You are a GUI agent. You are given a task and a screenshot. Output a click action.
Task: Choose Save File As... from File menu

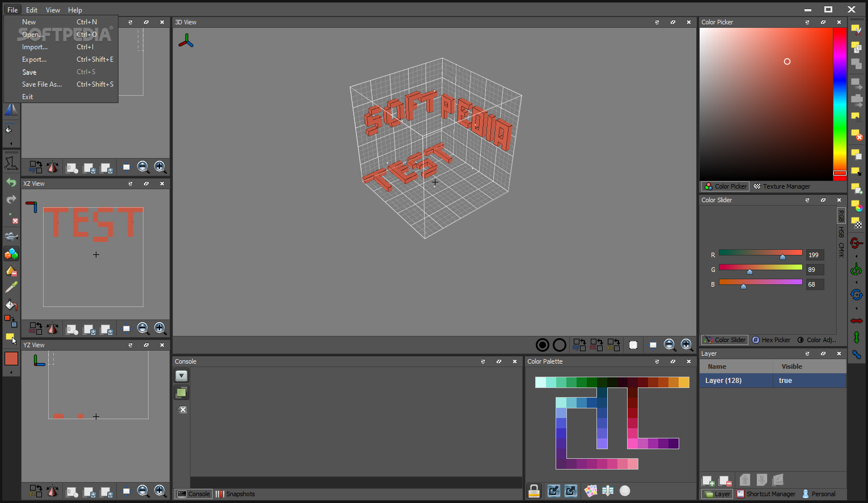[61, 84]
